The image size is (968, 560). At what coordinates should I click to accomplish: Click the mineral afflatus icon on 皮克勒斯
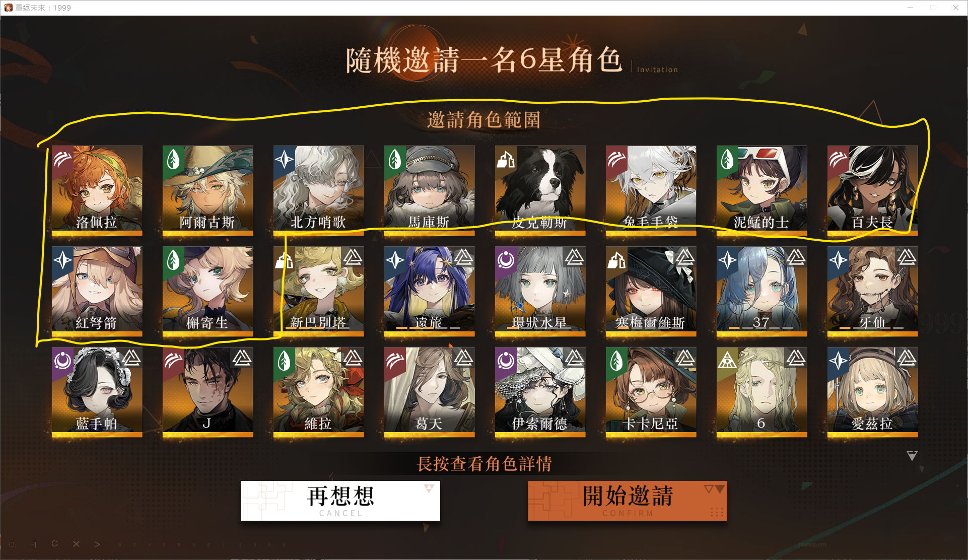(x=506, y=160)
